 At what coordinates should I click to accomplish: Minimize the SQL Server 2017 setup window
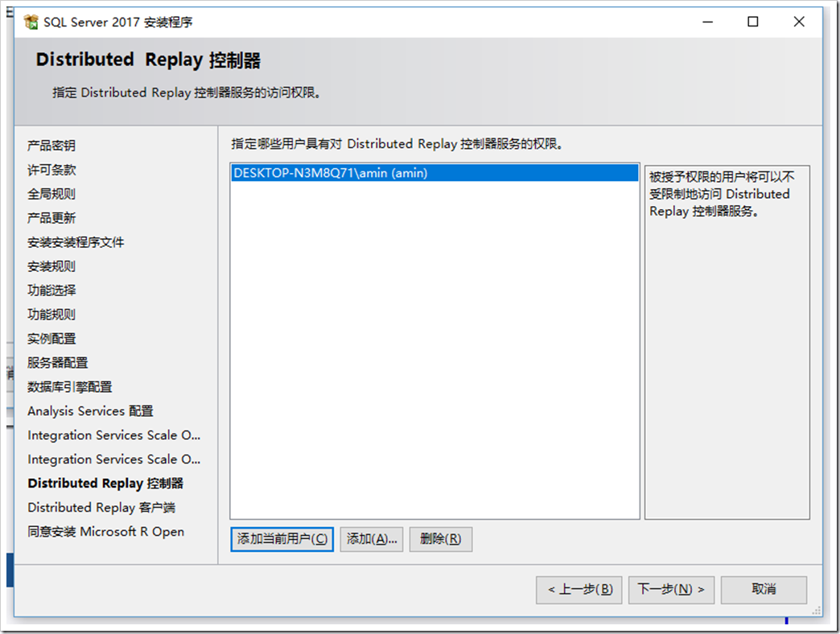pos(708,22)
